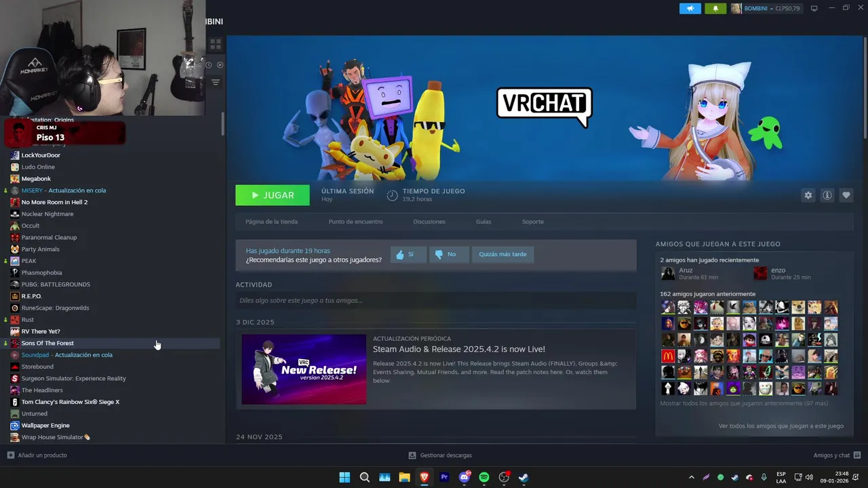Viewport: 868px width, 488px height.
Task: Open the Soporte tab
Action: coord(533,222)
